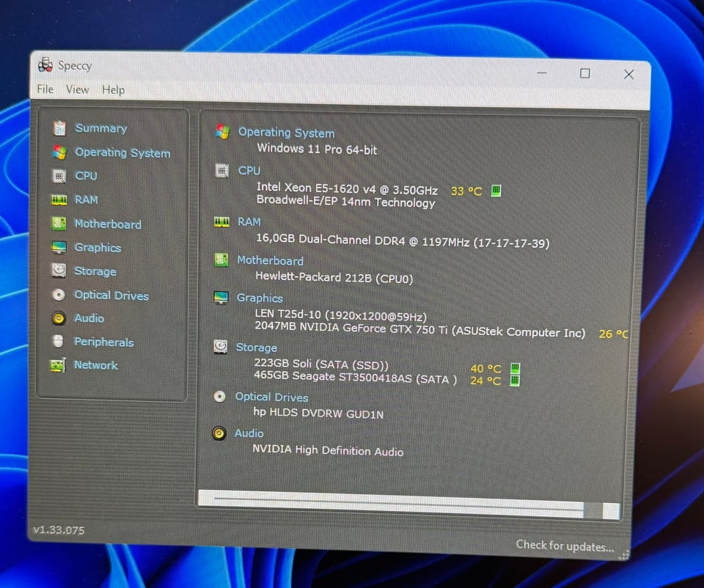Select the Peripherals mouse icon in sidebar
Viewport: 704px width, 588px height.
tap(58, 342)
